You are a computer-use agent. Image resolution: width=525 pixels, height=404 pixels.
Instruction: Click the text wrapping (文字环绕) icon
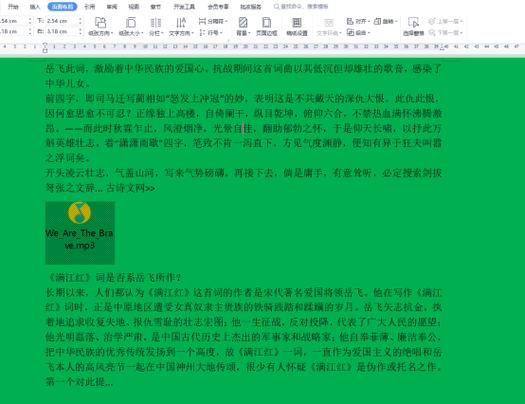[329, 23]
